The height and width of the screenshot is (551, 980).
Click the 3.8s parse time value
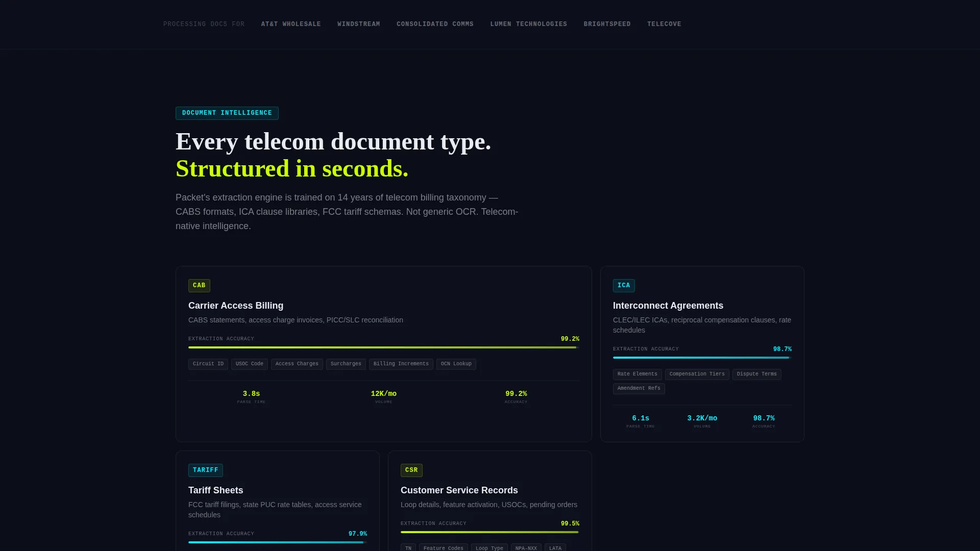point(251,394)
